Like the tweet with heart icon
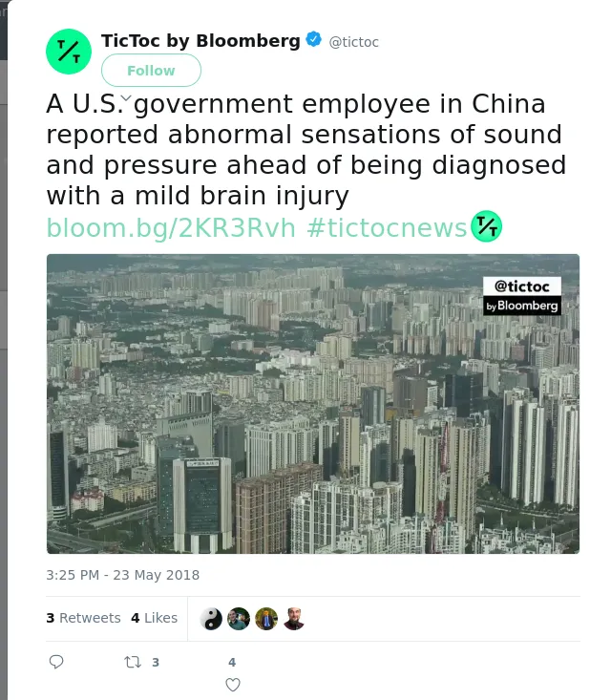The height and width of the screenshot is (700, 611). point(233,685)
